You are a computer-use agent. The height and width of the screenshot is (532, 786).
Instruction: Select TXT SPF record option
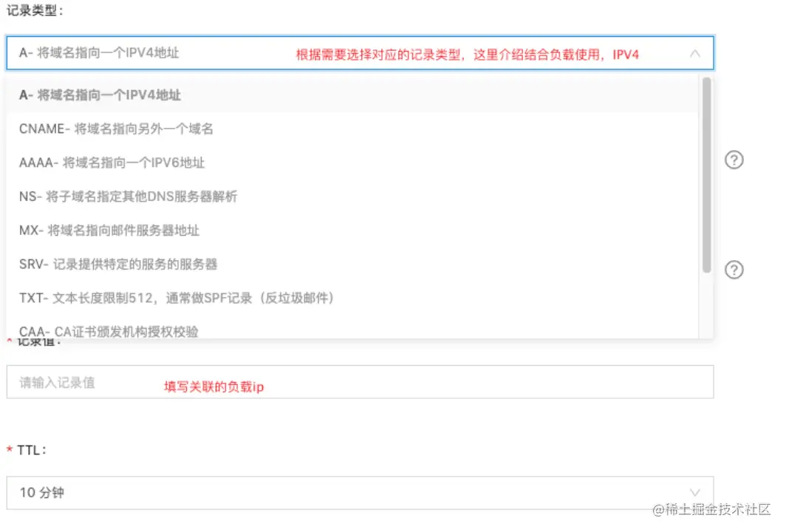(x=352, y=298)
